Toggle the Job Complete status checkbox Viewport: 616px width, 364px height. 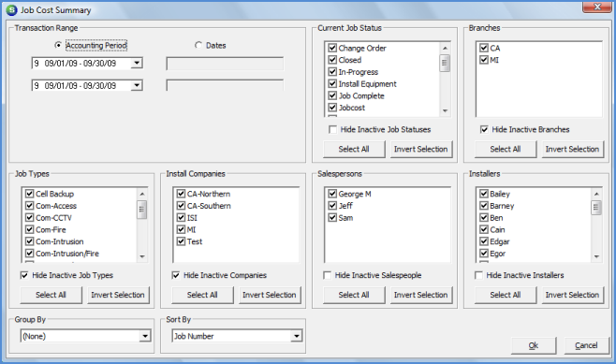click(x=332, y=95)
